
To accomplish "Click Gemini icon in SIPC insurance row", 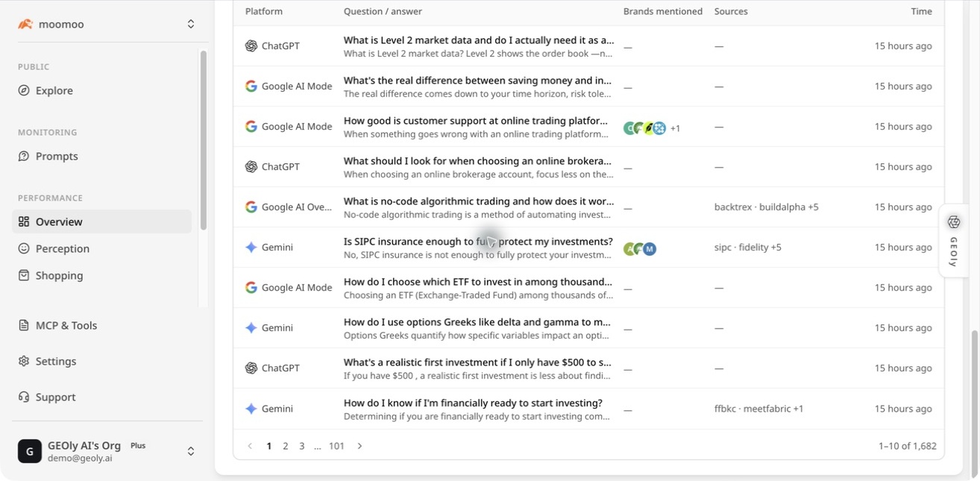I will pyautogui.click(x=251, y=247).
